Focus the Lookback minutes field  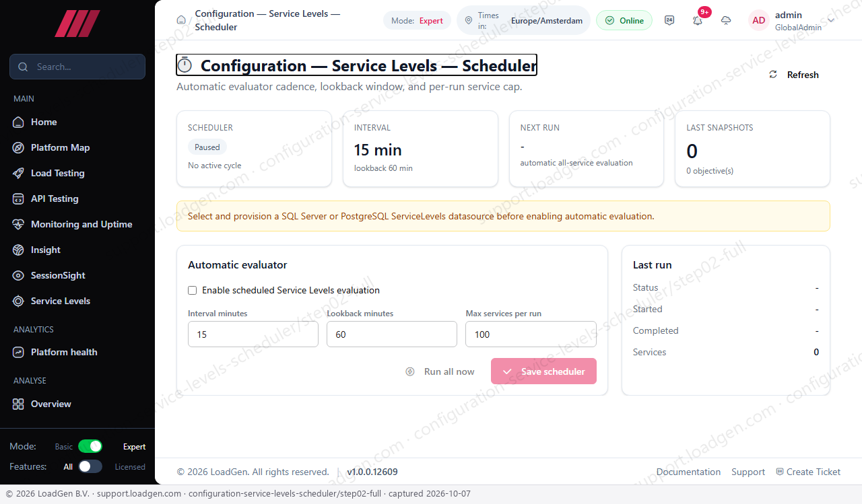tap(392, 334)
